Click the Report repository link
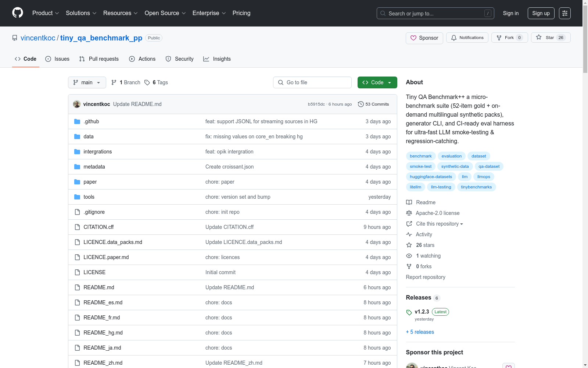The image size is (588, 368). 426,277
